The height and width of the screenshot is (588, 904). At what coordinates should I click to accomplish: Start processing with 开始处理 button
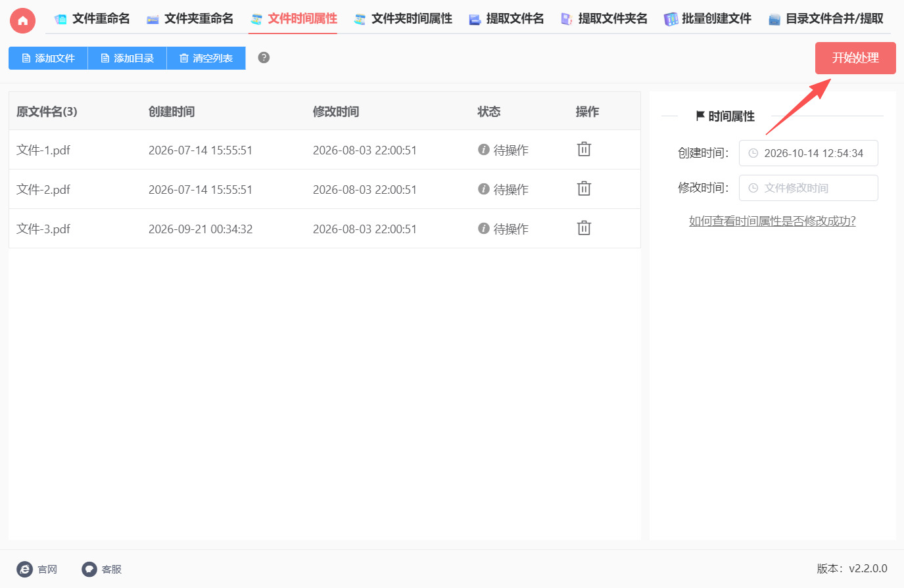pyautogui.click(x=855, y=58)
